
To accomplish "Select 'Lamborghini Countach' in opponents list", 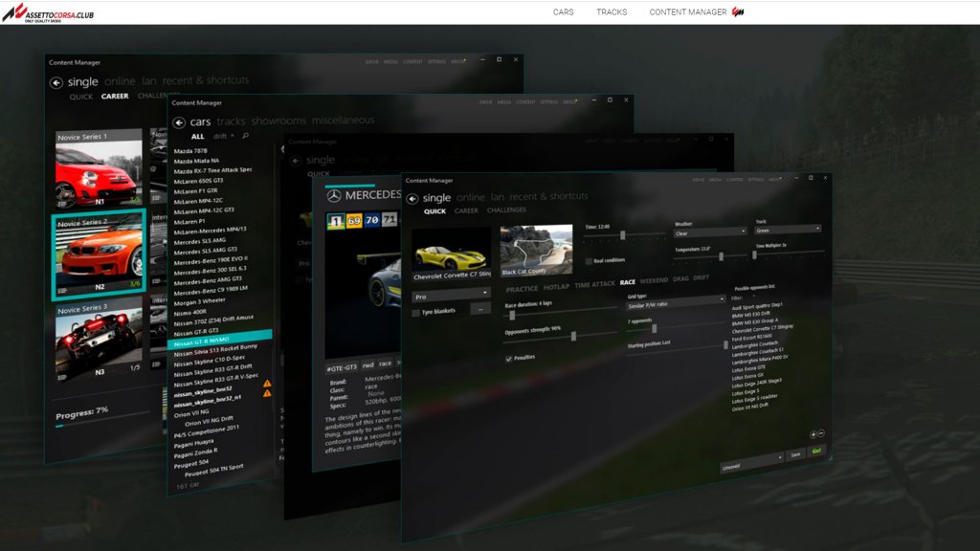I will click(754, 344).
